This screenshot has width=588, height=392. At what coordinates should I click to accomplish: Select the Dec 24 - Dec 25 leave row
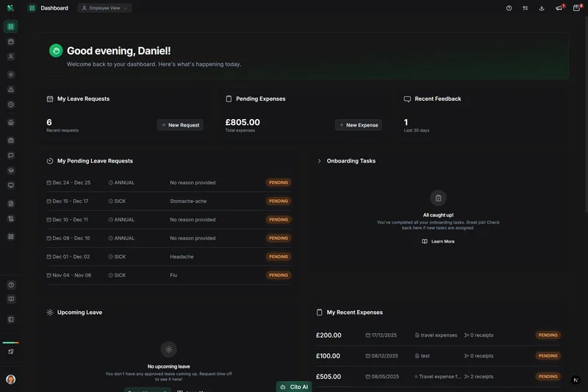[x=169, y=182]
